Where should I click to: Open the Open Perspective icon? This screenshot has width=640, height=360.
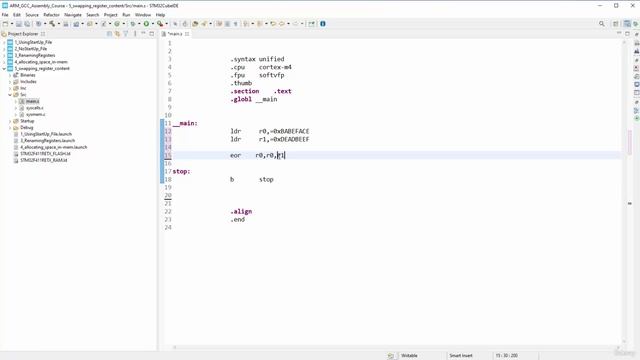[616, 24]
